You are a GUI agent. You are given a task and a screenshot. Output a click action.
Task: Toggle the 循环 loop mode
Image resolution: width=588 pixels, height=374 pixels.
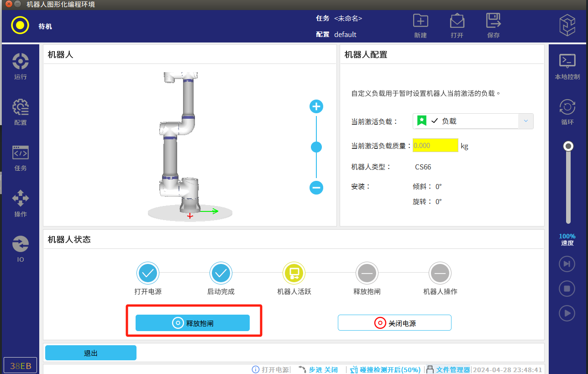[x=567, y=111]
